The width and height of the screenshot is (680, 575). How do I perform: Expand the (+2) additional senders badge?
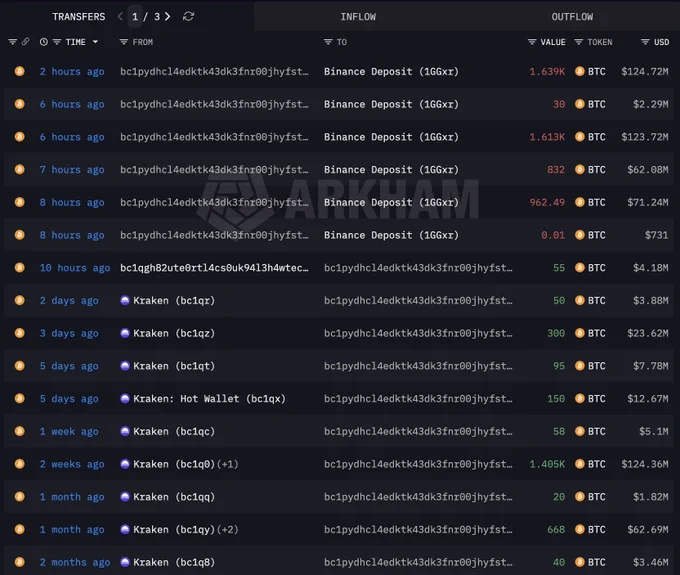click(228, 529)
